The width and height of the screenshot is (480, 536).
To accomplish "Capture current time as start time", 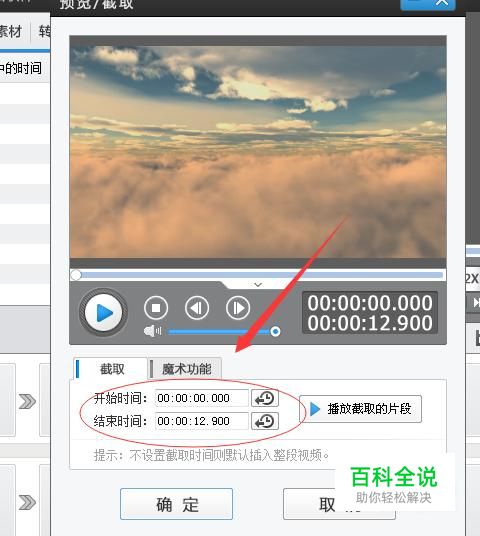I will pos(265,398).
